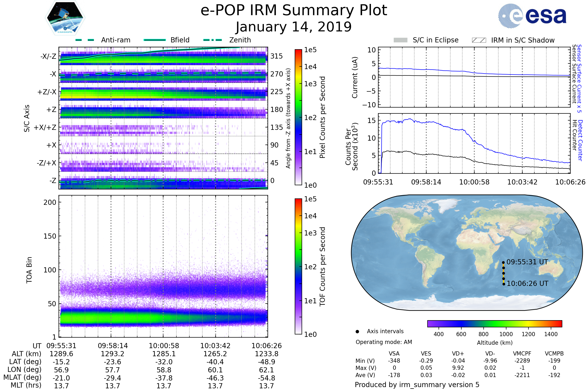Click the IRM in S/C Shadow hatched swatch
The height and width of the screenshot is (392, 588).
coord(479,40)
